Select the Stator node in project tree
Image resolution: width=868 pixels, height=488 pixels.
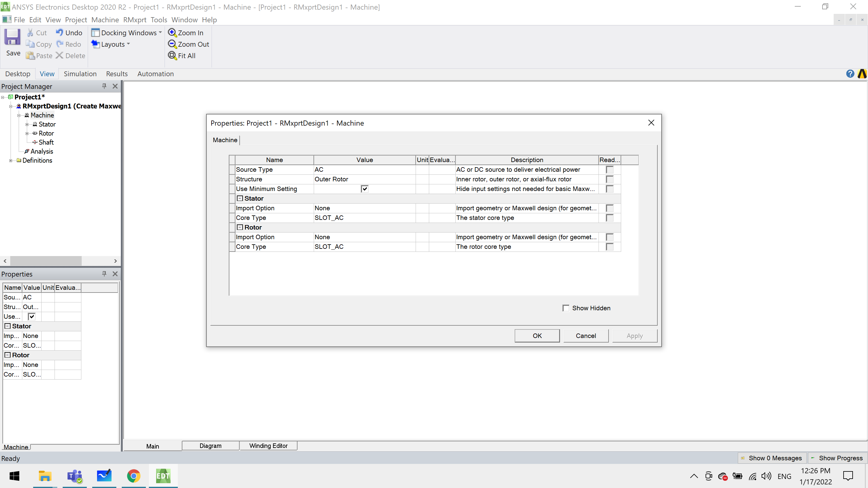(x=47, y=124)
